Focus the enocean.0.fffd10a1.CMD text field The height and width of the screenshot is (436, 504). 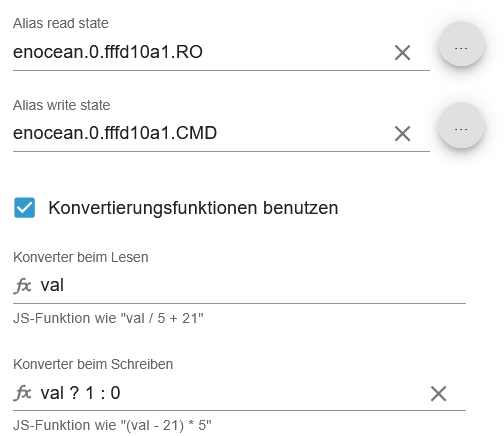pos(200,133)
